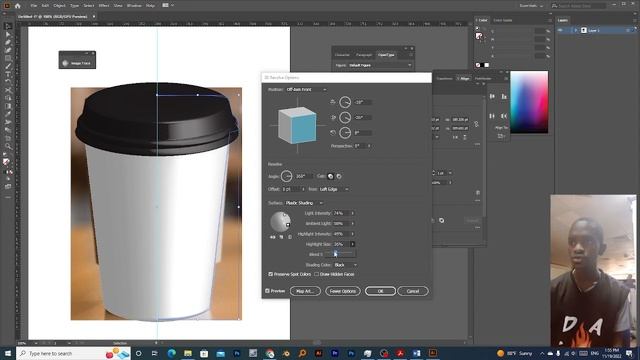The image size is (640, 360).
Task: Click Cancel in 3D Revolve Options
Action: coord(413,291)
